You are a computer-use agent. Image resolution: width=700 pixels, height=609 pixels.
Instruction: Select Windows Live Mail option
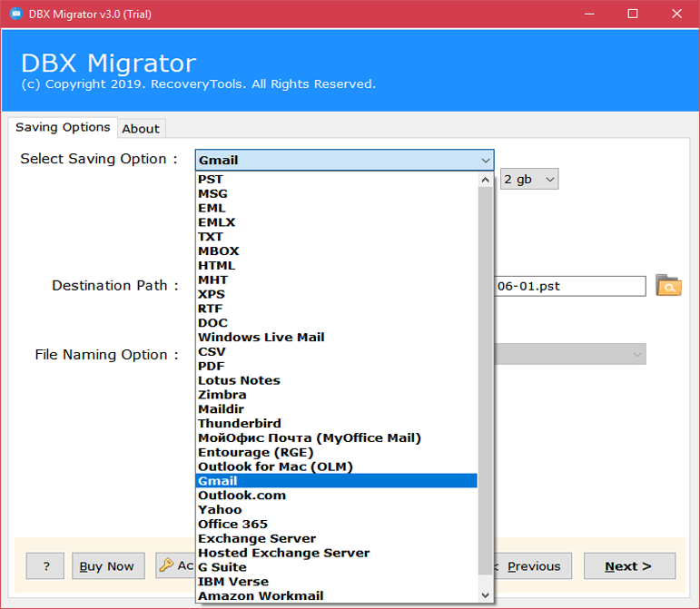pos(337,338)
